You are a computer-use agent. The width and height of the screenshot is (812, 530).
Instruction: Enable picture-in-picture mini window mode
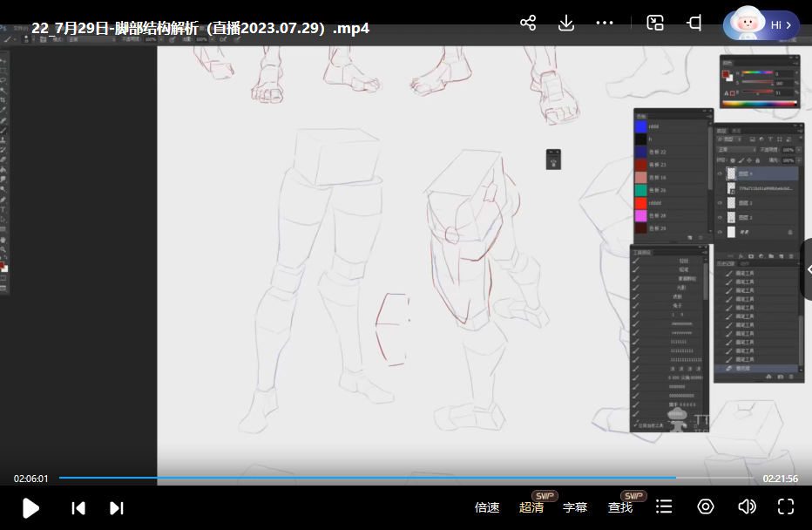(655, 24)
